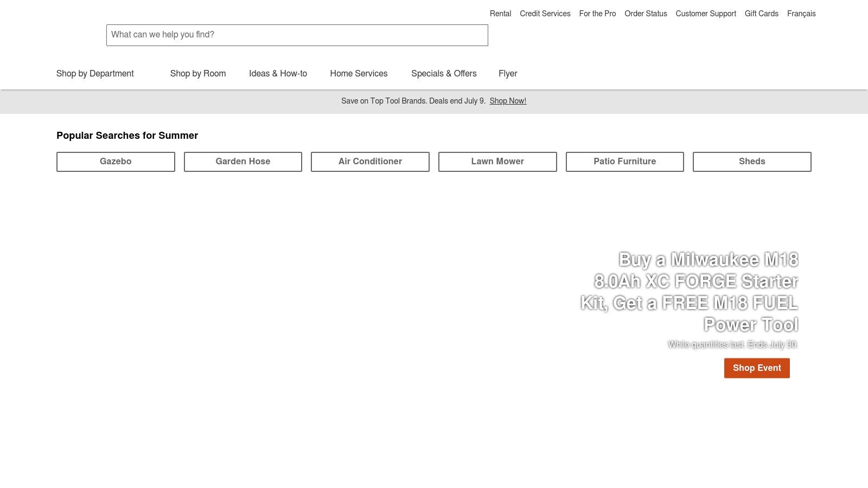Choose the Patio Furniture popular search
This screenshot has width=868, height=488.
pyautogui.click(x=625, y=162)
